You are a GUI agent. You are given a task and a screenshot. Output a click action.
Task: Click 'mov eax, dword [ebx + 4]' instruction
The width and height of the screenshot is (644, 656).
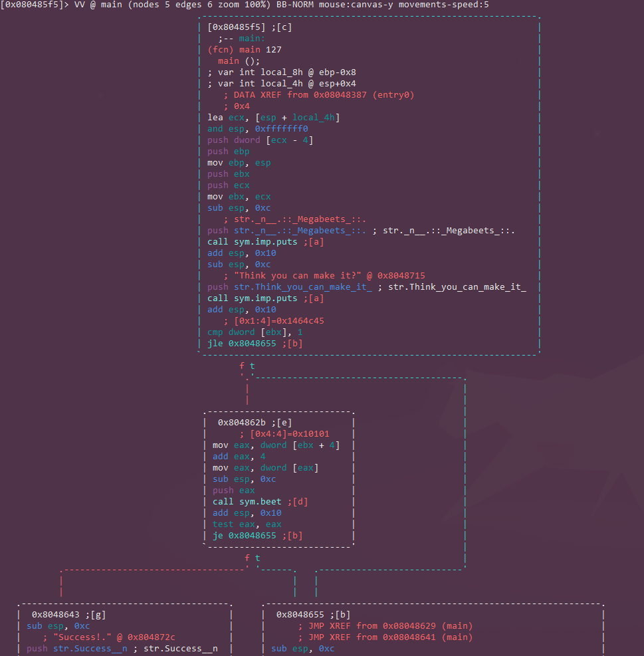(276, 445)
